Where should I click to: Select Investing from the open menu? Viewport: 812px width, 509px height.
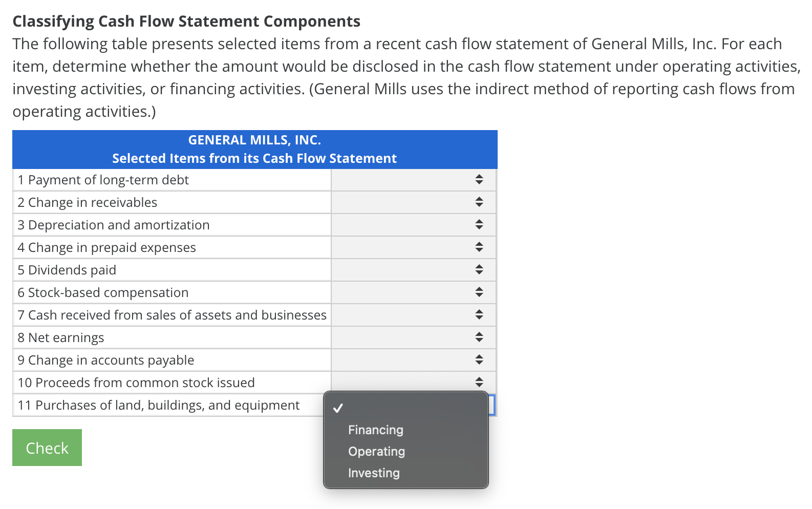point(373,473)
